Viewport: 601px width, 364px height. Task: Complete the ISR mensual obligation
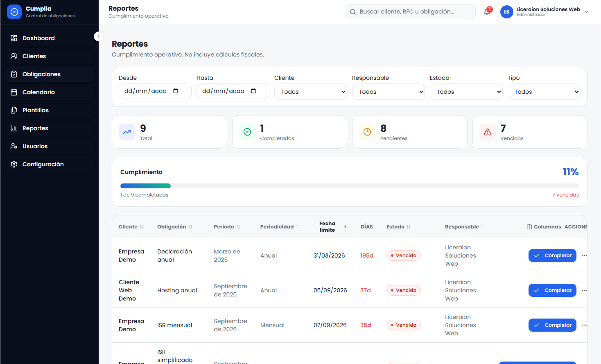tap(552, 325)
